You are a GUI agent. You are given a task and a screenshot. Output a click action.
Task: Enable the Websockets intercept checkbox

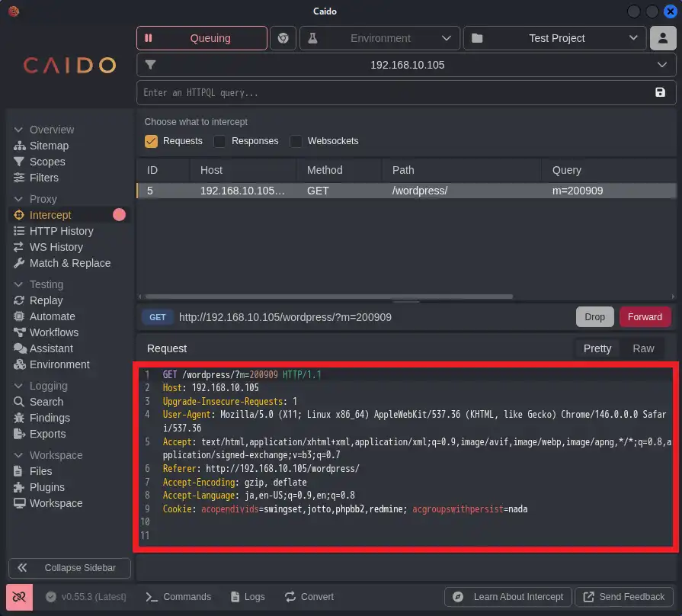(x=296, y=141)
